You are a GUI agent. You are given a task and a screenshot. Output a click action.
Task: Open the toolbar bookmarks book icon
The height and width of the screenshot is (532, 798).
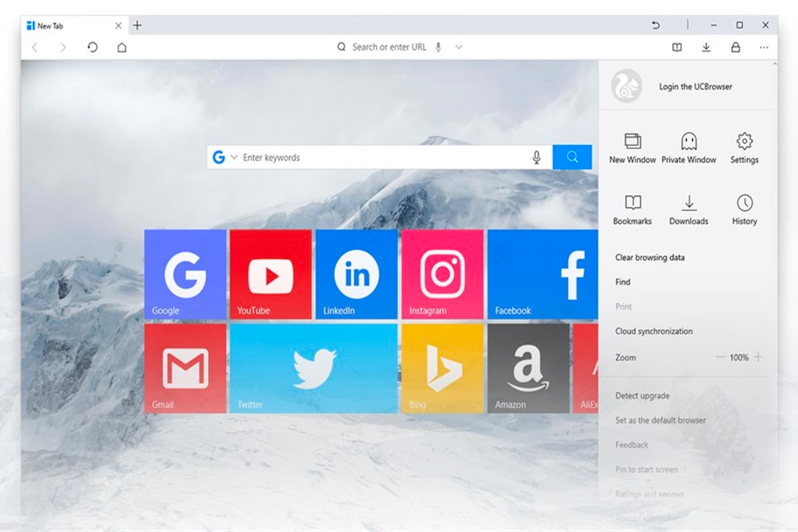677,47
